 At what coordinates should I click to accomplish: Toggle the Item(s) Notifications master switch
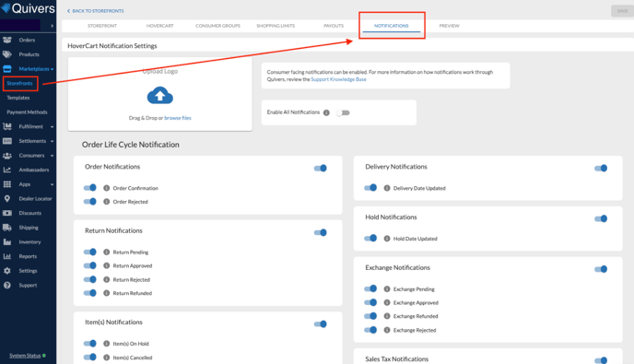click(321, 324)
